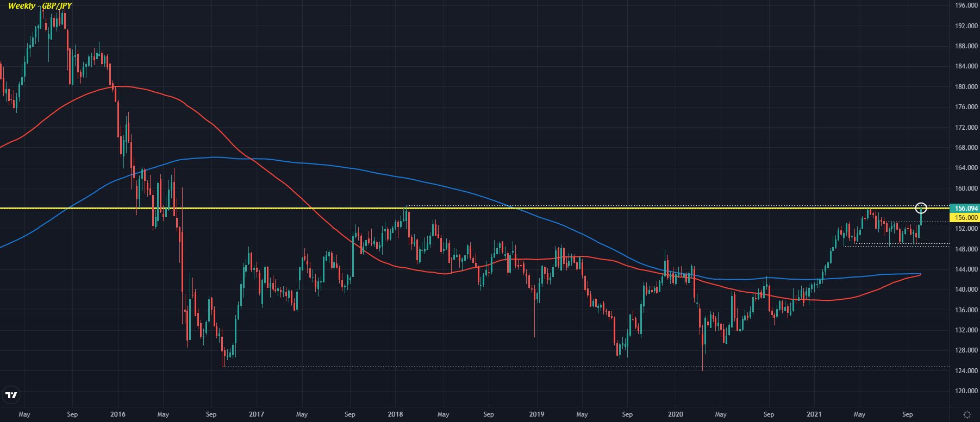The height and width of the screenshot is (422, 980).
Task: Select the yellow 156.000 price line label
Action: coord(964,217)
